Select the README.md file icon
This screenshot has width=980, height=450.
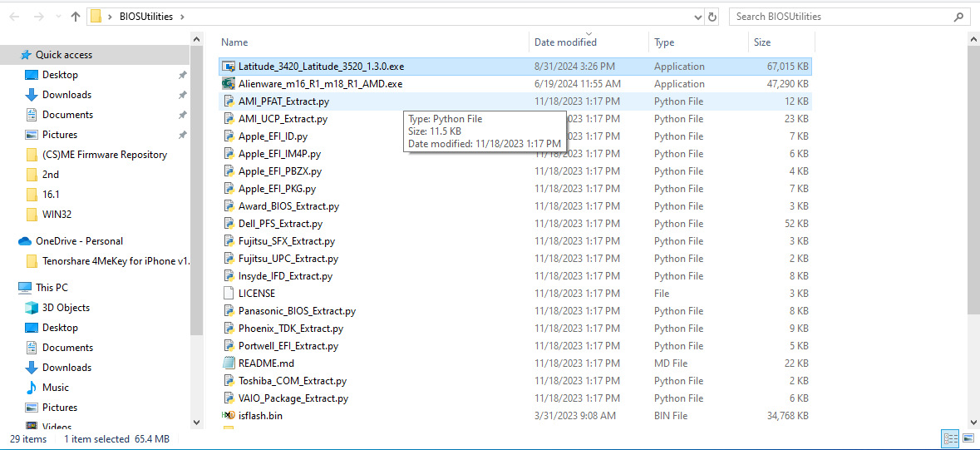229,363
